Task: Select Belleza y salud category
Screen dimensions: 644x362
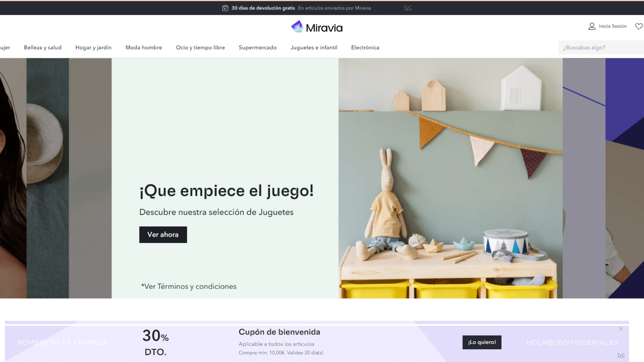Action: point(43,48)
